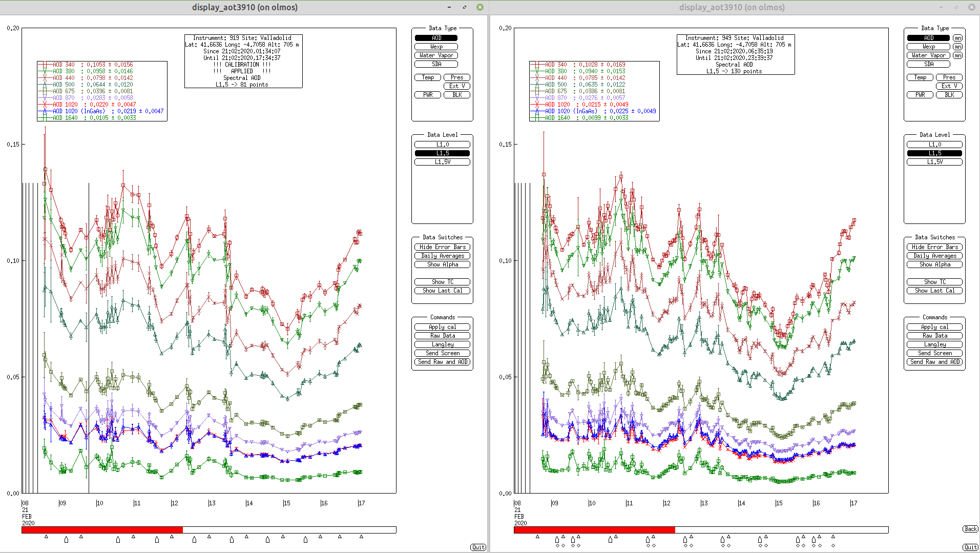
Task: Choose L1.5V data level in right window
Action: click(x=934, y=162)
